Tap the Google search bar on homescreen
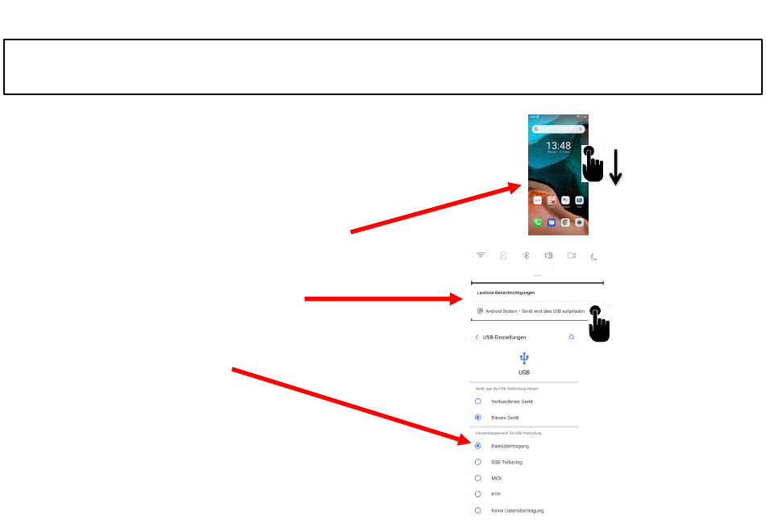 tap(559, 129)
